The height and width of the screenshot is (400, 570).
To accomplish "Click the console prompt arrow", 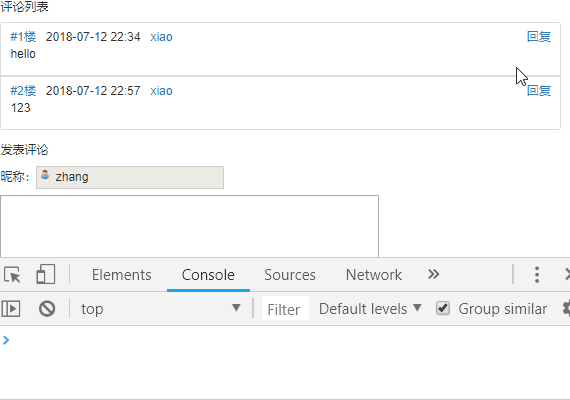I will pyautogui.click(x=6, y=340).
